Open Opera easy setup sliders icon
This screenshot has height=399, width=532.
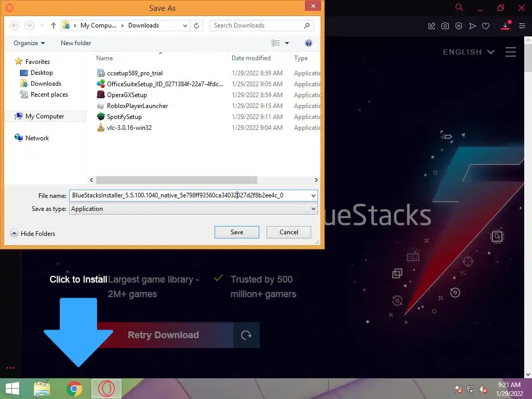coord(522,26)
